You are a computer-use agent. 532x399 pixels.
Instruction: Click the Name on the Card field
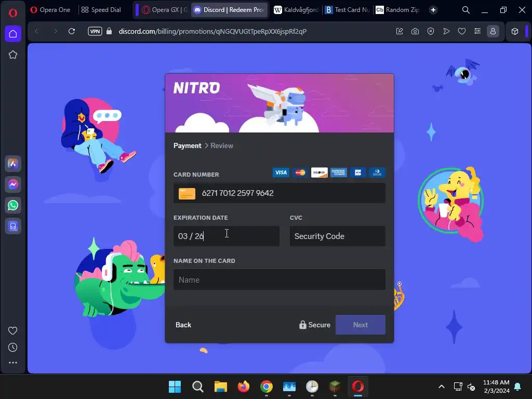coord(279,280)
